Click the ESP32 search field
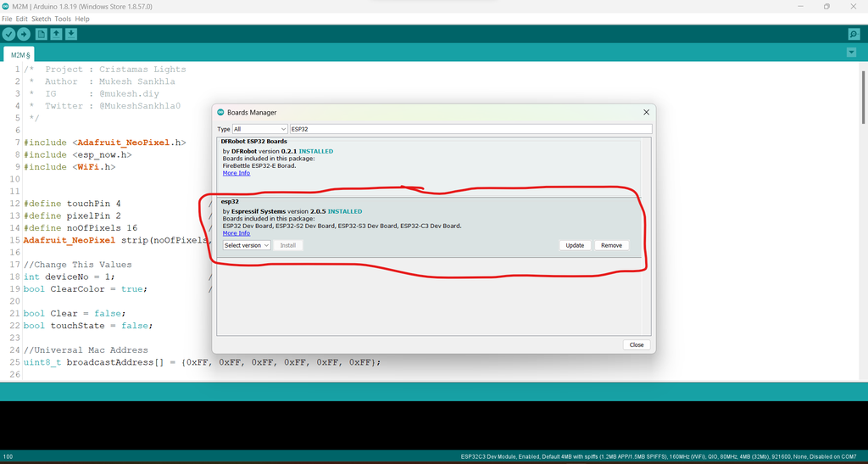Viewport: 868px width, 464px height. (471, 129)
